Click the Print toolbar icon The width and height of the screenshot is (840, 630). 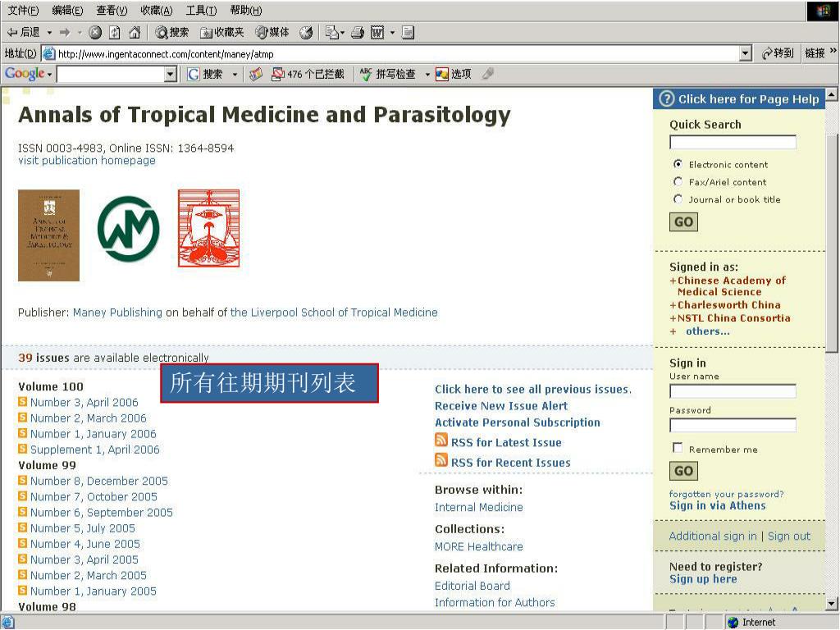click(x=358, y=33)
